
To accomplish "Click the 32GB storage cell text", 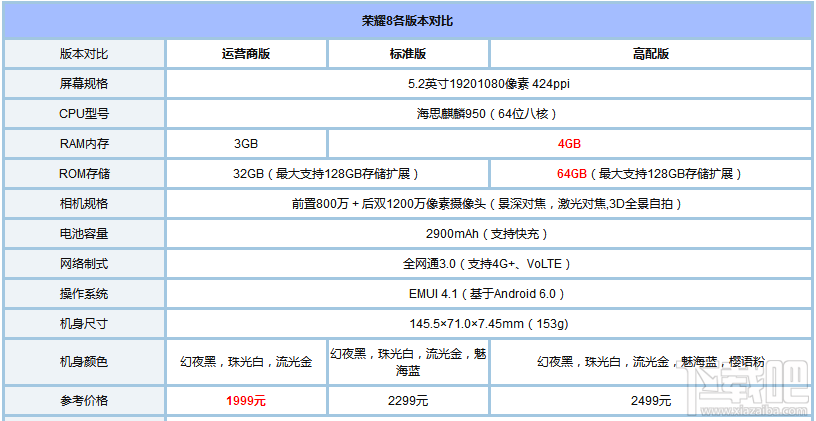I will click(x=327, y=174).
